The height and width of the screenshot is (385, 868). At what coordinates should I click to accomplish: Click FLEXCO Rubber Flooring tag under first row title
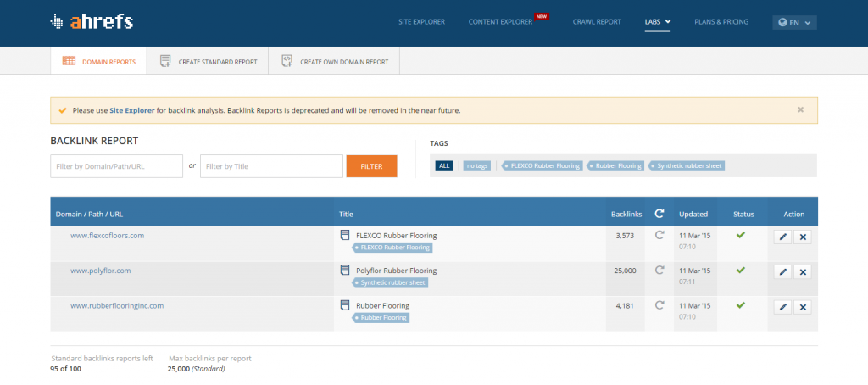[x=392, y=248]
